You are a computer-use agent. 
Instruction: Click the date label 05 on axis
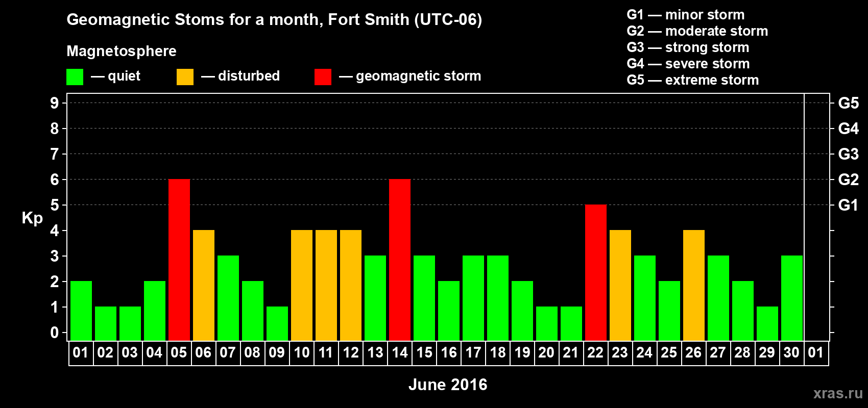(179, 353)
